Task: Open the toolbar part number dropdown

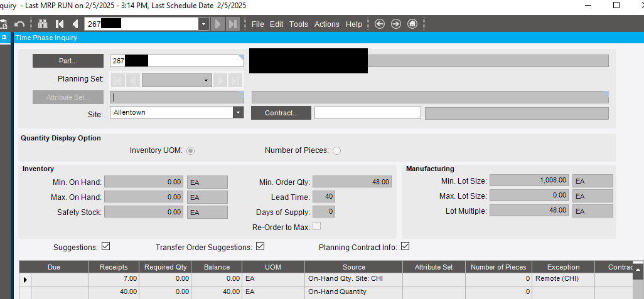Action: [x=204, y=24]
